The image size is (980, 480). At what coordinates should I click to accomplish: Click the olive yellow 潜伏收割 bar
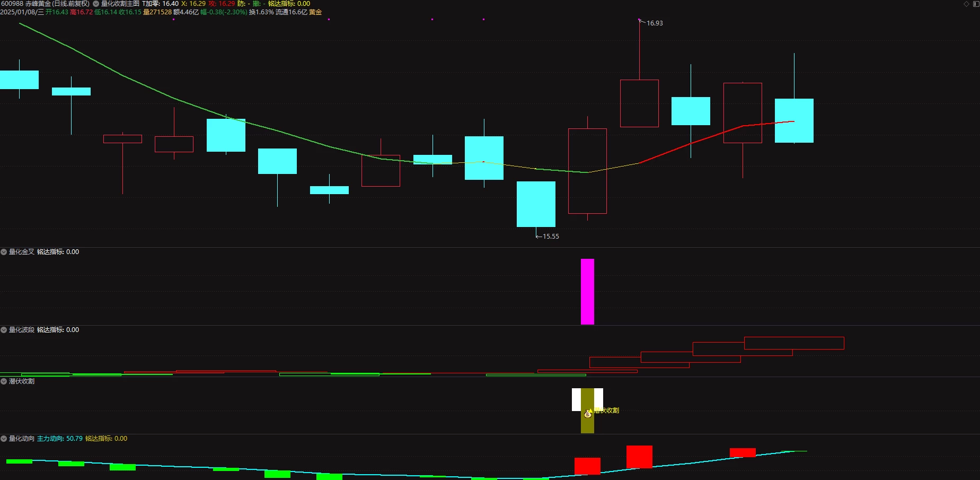click(587, 411)
